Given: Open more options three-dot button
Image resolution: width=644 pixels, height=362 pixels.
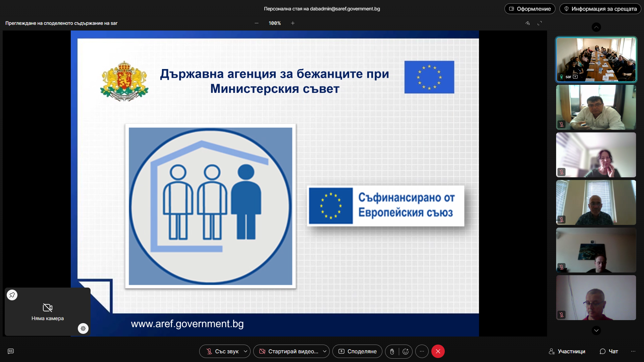Looking at the screenshot, I should pyautogui.click(x=422, y=351).
